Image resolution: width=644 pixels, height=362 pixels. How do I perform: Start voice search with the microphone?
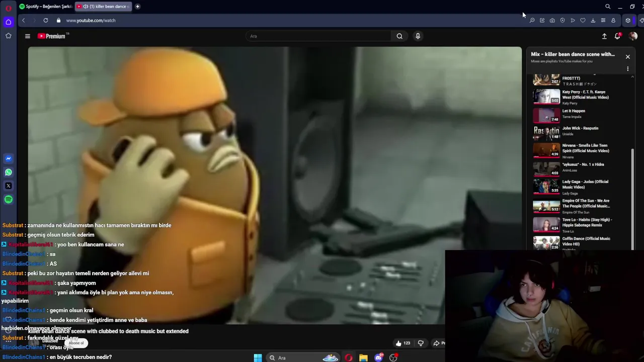click(418, 36)
